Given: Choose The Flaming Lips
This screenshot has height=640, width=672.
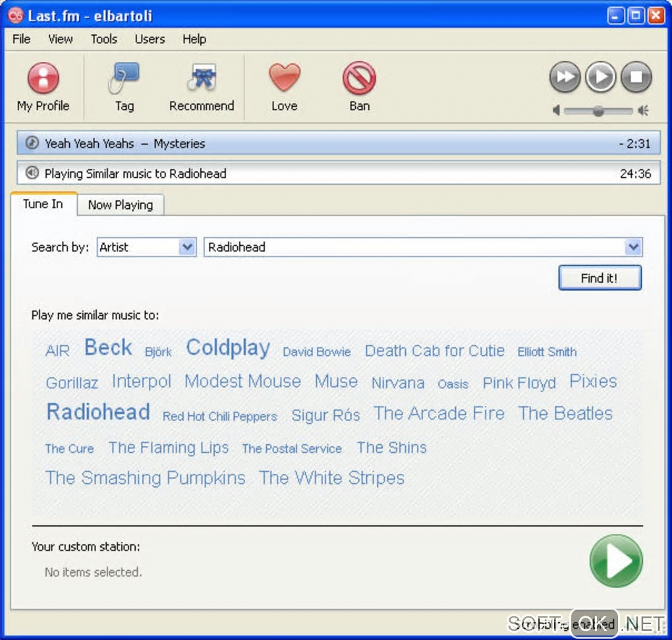Looking at the screenshot, I should 169,448.
